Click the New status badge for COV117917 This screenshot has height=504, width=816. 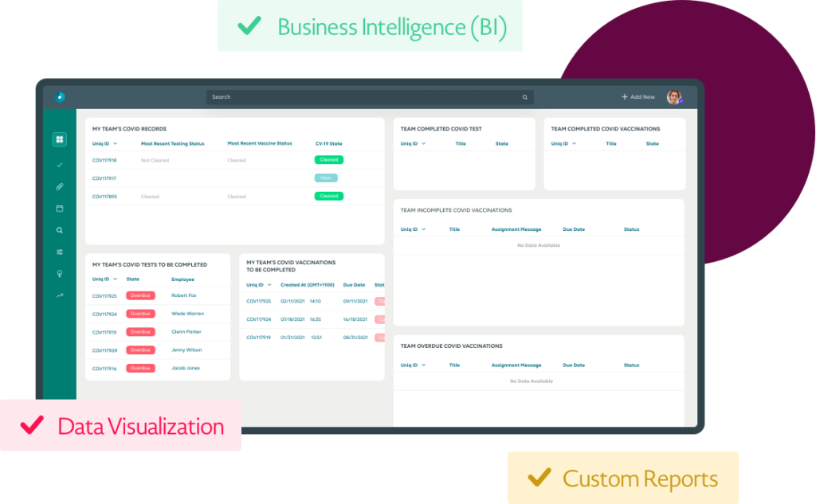click(326, 178)
